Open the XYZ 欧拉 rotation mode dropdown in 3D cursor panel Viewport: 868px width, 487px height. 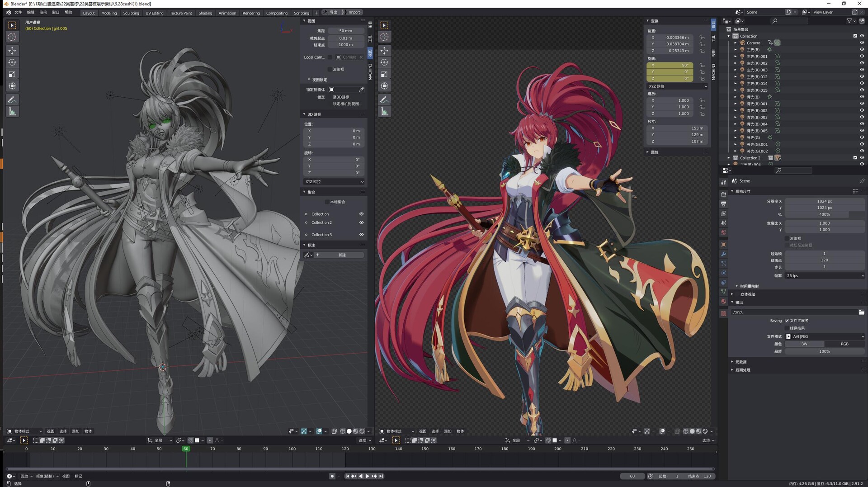(334, 182)
